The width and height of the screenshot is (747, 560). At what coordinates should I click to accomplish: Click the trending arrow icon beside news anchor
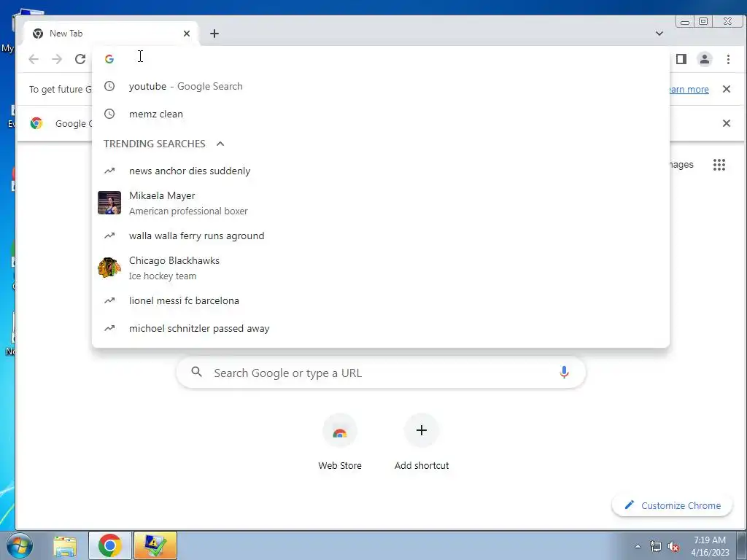pos(109,171)
